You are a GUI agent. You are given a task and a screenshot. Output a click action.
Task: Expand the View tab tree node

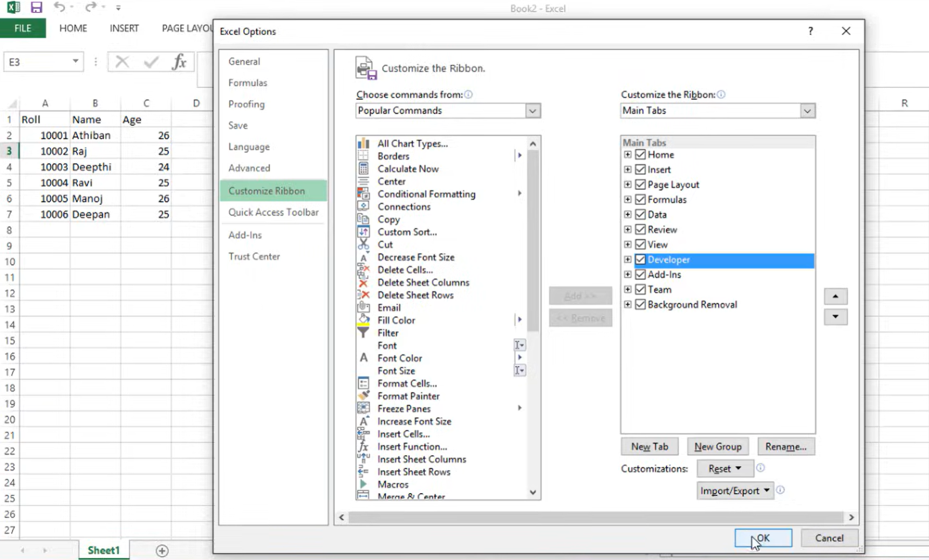627,244
